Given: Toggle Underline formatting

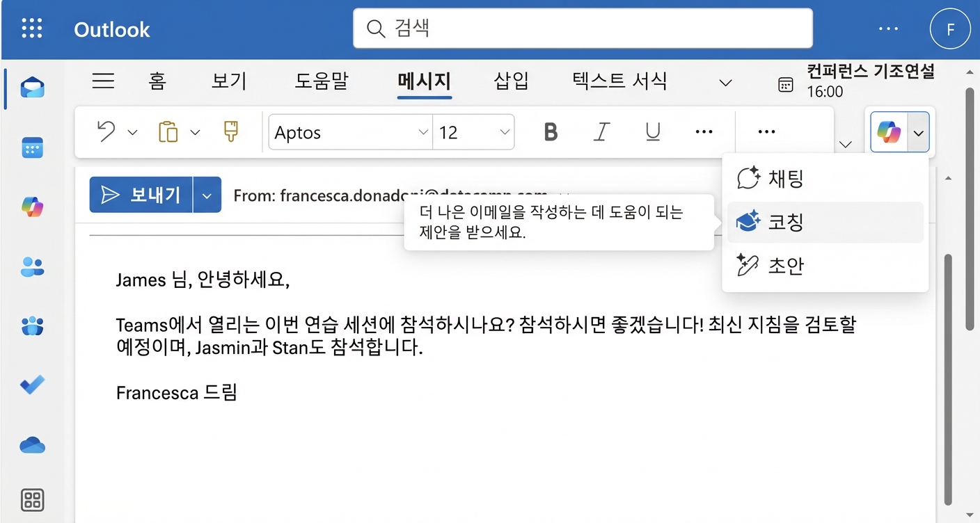Looking at the screenshot, I should pyautogui.click(x=653, y=131).
